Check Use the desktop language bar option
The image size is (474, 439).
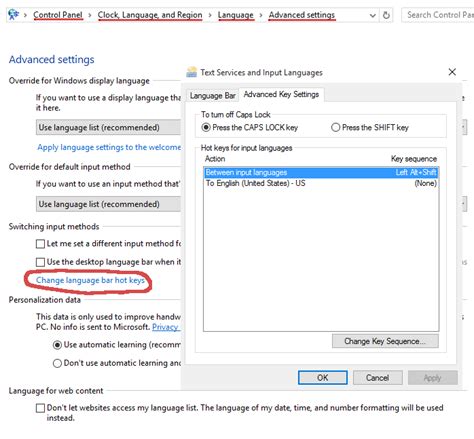coord(40,262)
